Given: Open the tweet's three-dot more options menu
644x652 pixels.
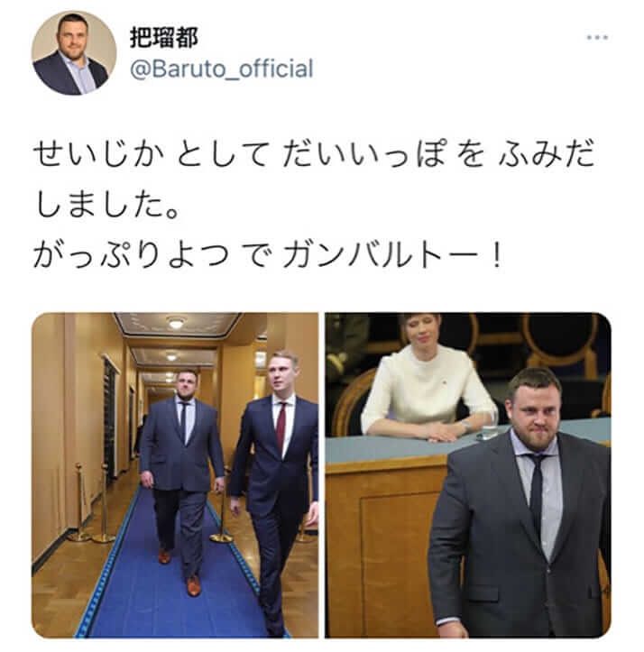Looking at the screenshot, I should pos(597,38).
